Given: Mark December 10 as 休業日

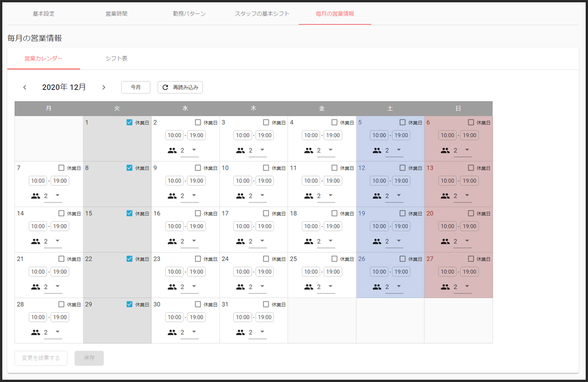Looking at the screenshot, I should pyautogui.click(x=266, y=168).
